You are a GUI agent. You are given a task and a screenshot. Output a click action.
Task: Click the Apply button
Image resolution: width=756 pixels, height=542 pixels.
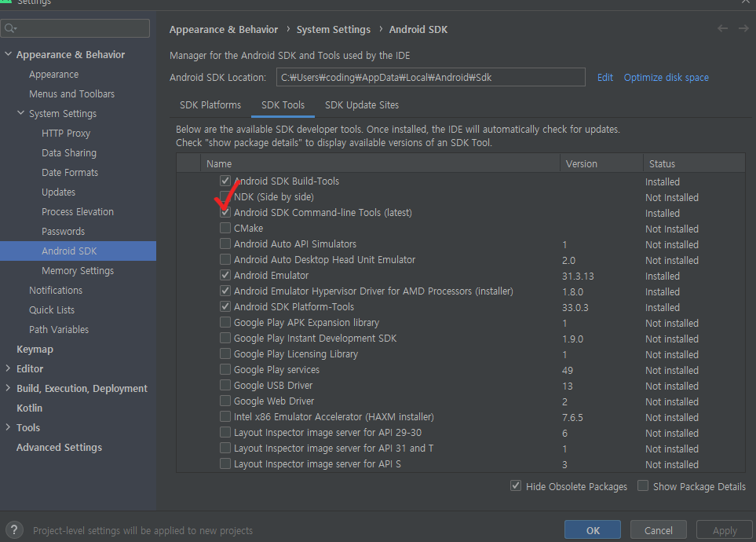pyautogui.click(x=725, y=530)
